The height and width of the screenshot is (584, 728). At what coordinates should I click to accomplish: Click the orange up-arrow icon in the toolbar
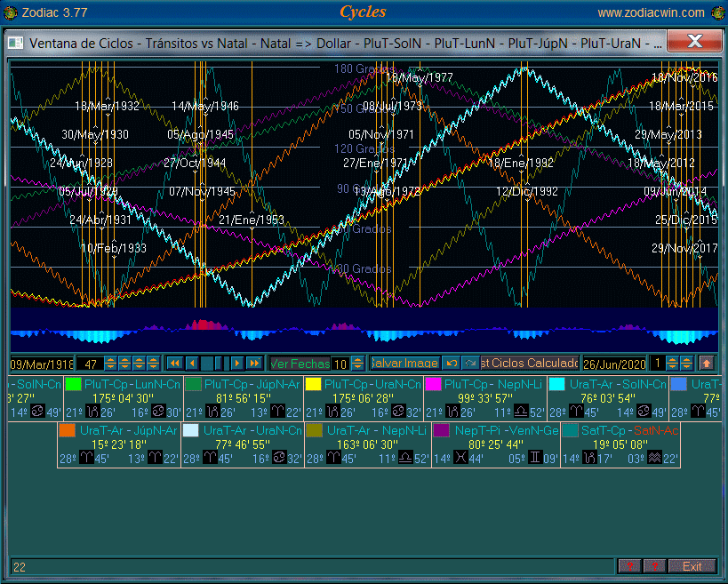click(x=706, y=363)
